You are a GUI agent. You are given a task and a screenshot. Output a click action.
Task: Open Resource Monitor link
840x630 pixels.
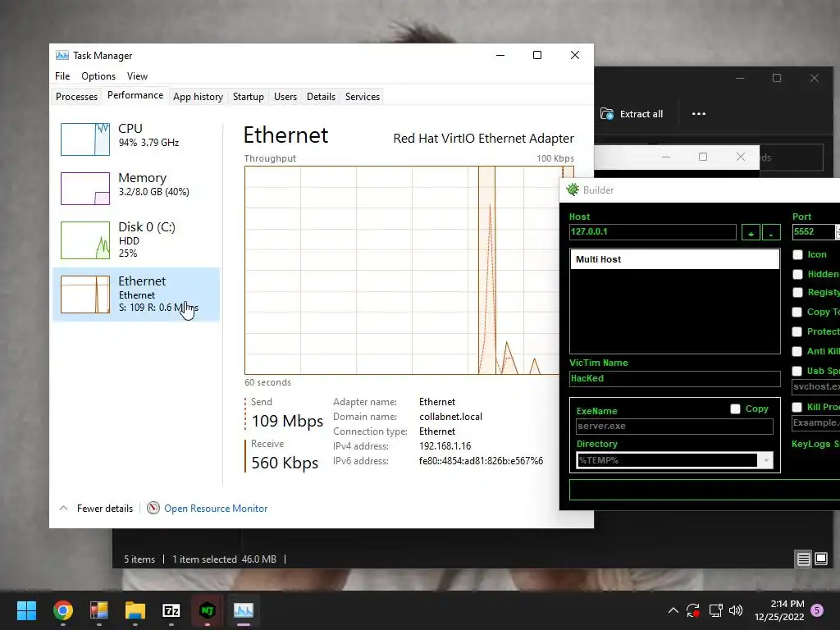point(216,509)
